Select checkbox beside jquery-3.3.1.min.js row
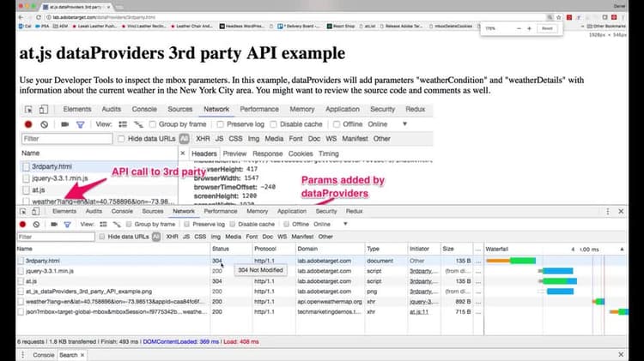 21,271
